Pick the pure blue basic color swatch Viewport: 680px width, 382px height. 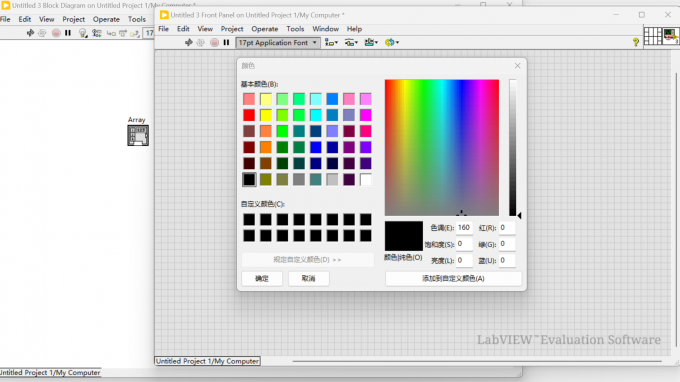click(316, 147)
